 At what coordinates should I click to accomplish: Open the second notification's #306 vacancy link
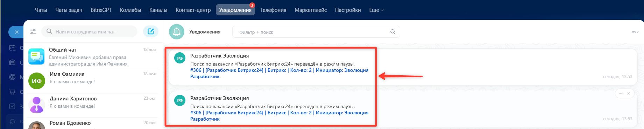279,116
